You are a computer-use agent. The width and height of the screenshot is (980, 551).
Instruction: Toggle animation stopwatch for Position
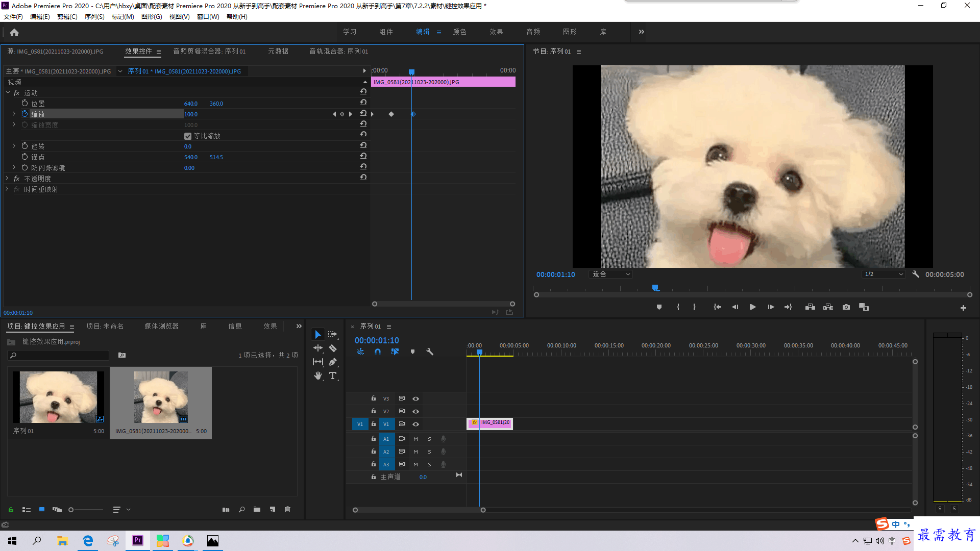coord(24,103)
